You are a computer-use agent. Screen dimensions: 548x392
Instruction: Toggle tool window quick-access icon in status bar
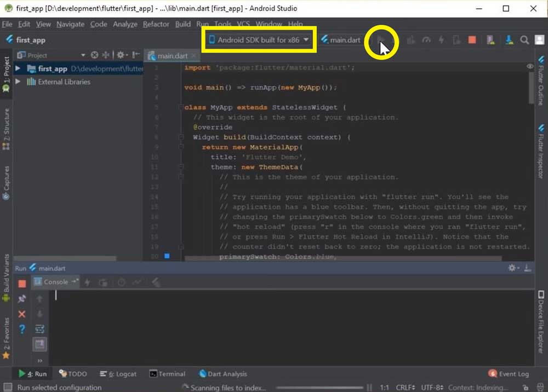pos(8,387)
